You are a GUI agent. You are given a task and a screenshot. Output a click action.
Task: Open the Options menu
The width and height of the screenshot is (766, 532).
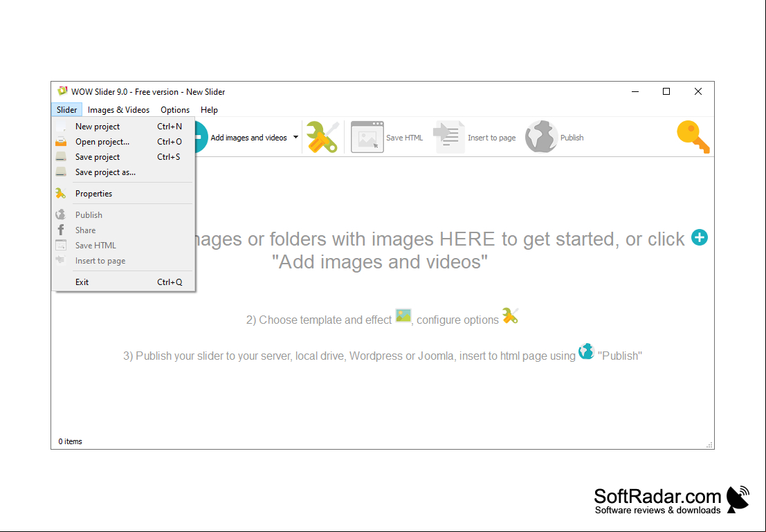tap(175, 110)
